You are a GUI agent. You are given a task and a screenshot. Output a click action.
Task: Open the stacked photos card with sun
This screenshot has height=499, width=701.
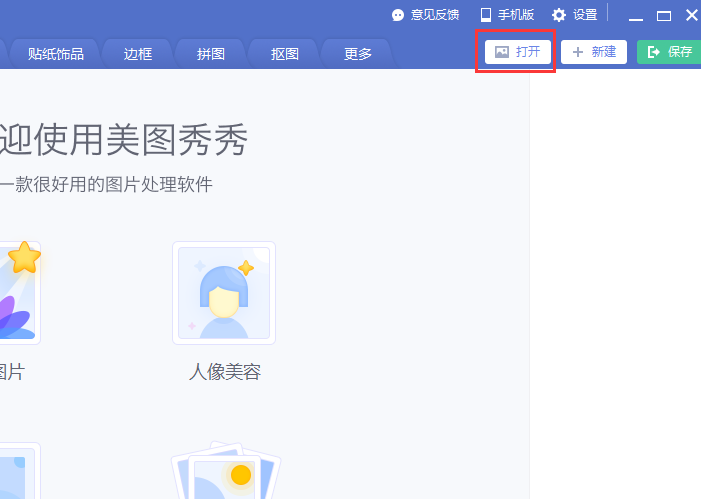coord(226,470)
